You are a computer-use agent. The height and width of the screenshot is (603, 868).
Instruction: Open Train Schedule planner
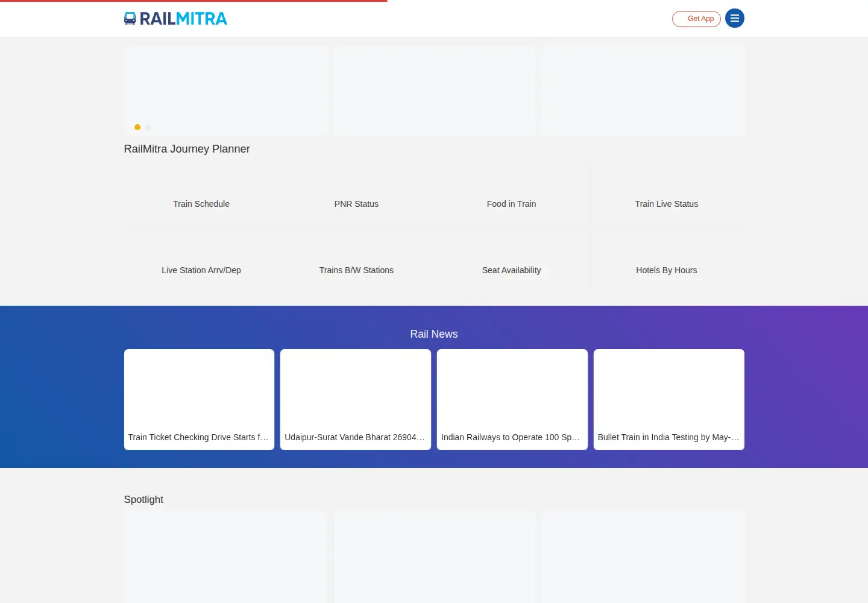click(x=201, y=195)
